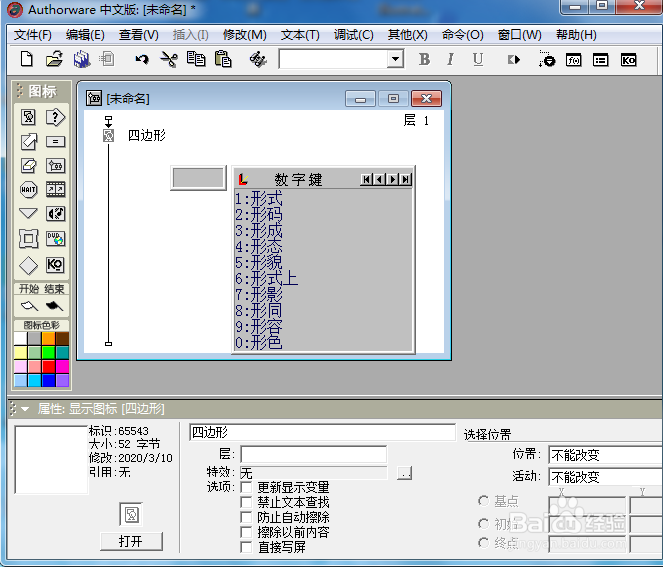Pick the blue icon color swatch
Screen dimensions: 663x567
click(x=48, y=380)
